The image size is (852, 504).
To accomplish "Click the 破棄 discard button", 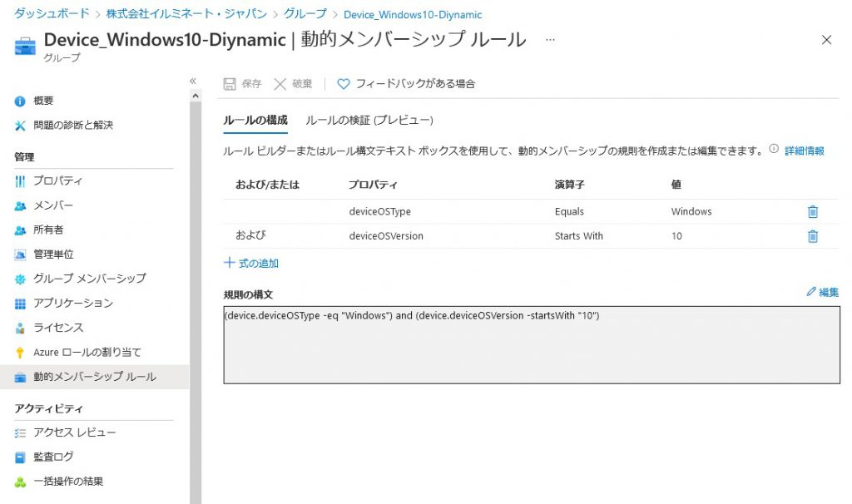I will (x=294, y=84).
